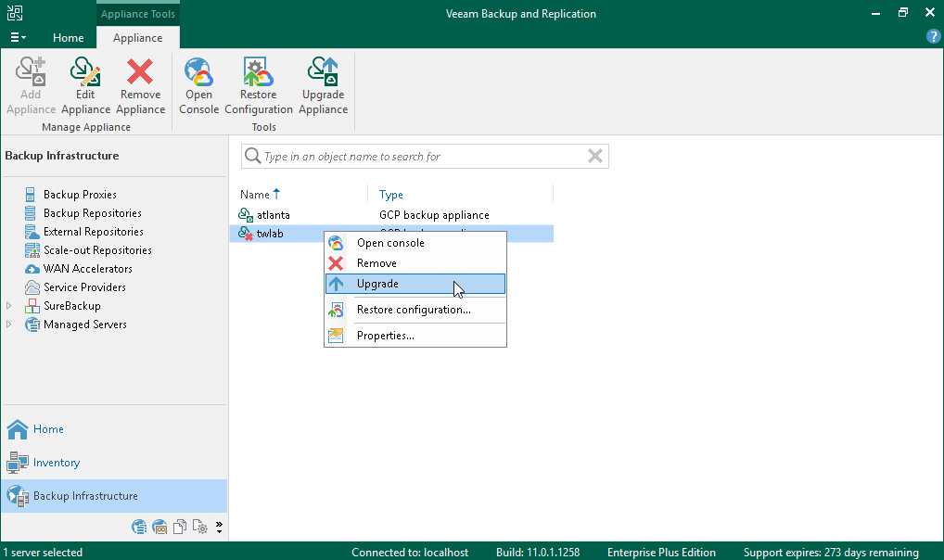Click the context menu Open console icon
The height and width of the screenshot is (560, 944).
click(336, 243)
